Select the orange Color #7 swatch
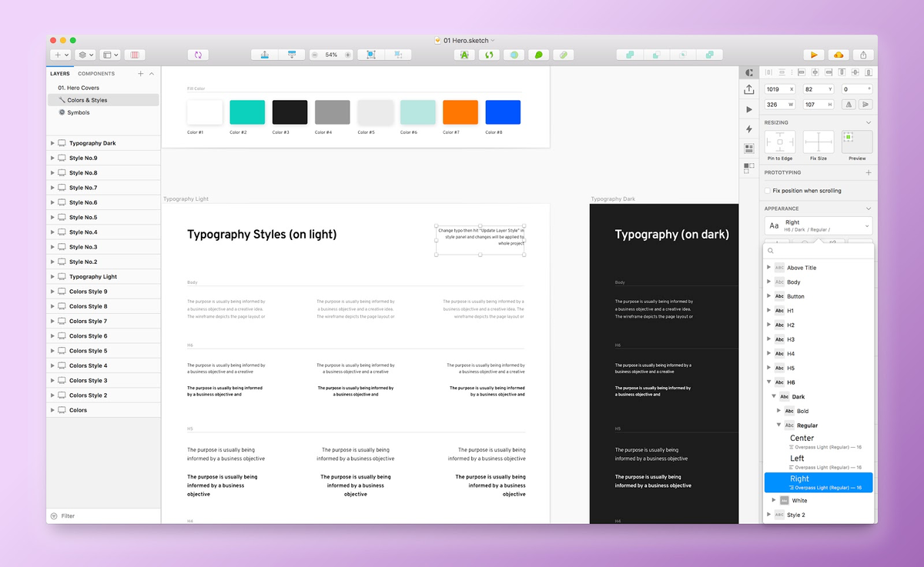The image size is (924, 567). click(x=460, y=112)
